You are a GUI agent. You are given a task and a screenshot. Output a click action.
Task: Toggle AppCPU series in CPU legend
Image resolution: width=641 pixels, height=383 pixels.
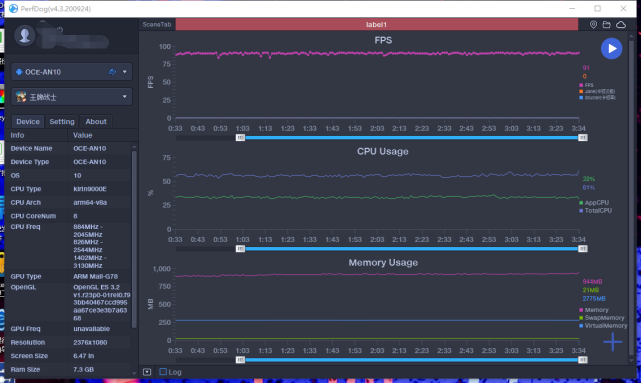point(594,202)
